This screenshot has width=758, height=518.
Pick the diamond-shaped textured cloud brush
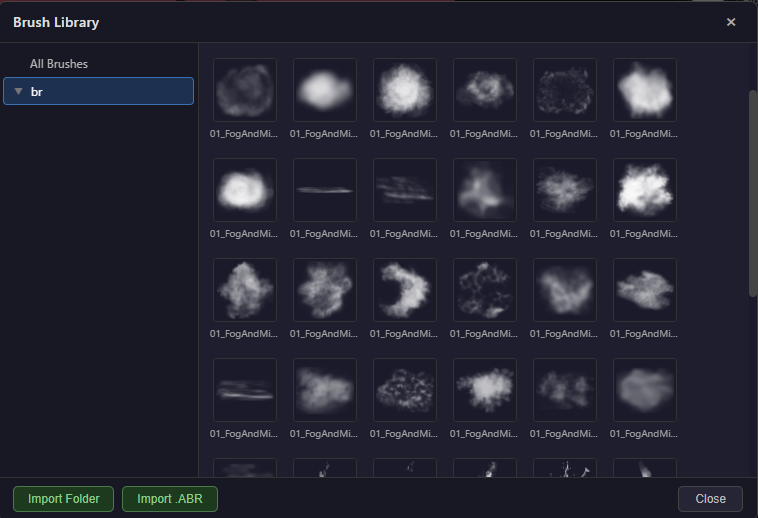(x=245, y=290)
